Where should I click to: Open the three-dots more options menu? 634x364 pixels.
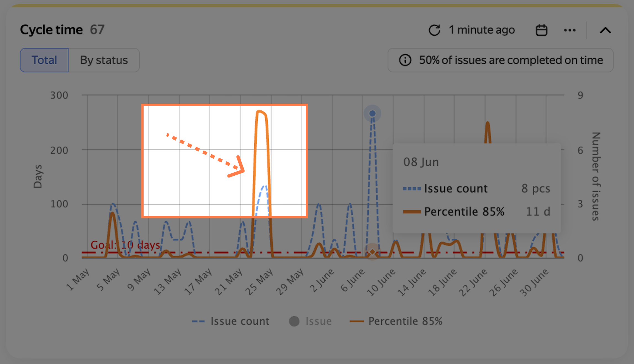[570, 30]
